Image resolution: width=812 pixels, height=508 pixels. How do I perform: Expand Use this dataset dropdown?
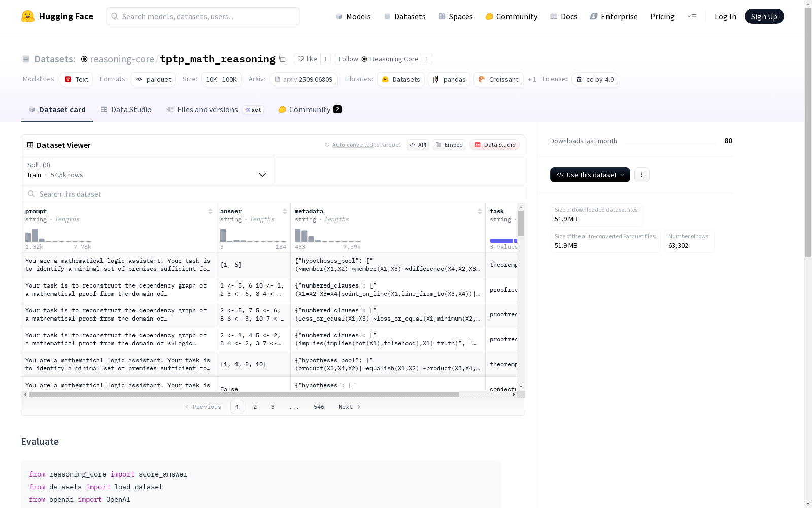(x=590, y=175)
